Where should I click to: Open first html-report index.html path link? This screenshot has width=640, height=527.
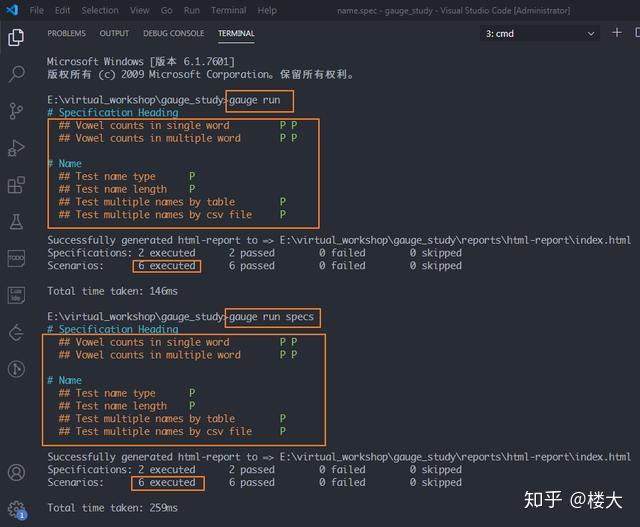point(455,240)
